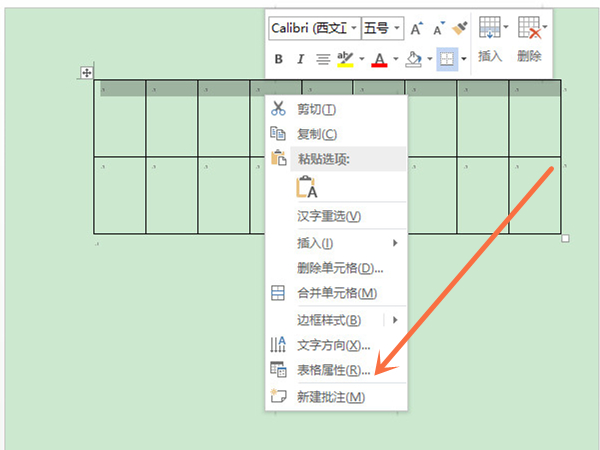This screenshot has width=600, height=450.
Task: Select the Format Painter brush
Action: [459, 28]
